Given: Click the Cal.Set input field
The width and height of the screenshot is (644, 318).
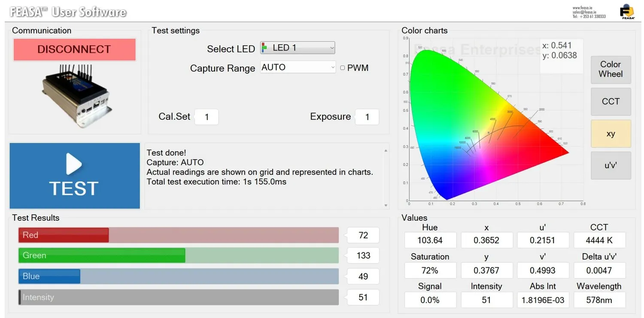Looking at the screenshot, I should [207, 117].
